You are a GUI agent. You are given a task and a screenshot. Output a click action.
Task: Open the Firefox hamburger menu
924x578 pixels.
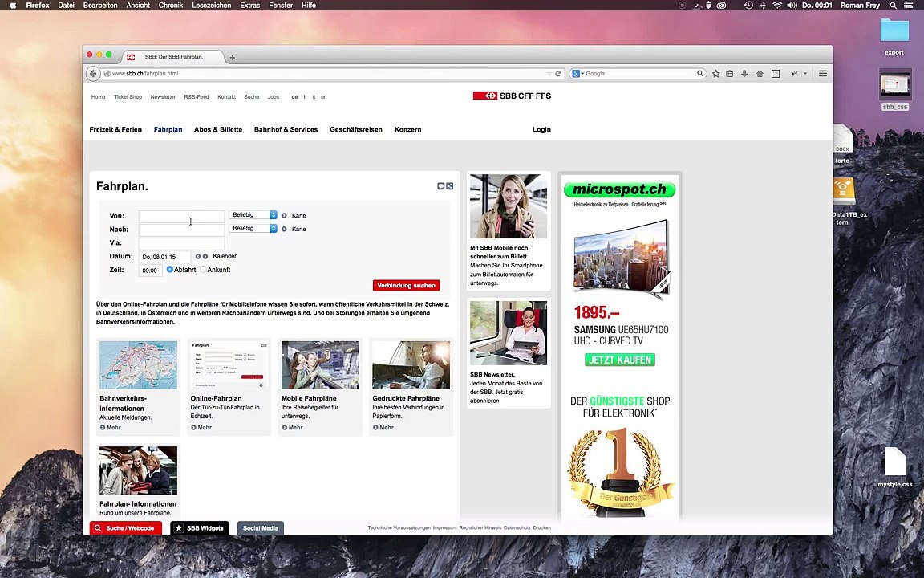tap(823, 74)
